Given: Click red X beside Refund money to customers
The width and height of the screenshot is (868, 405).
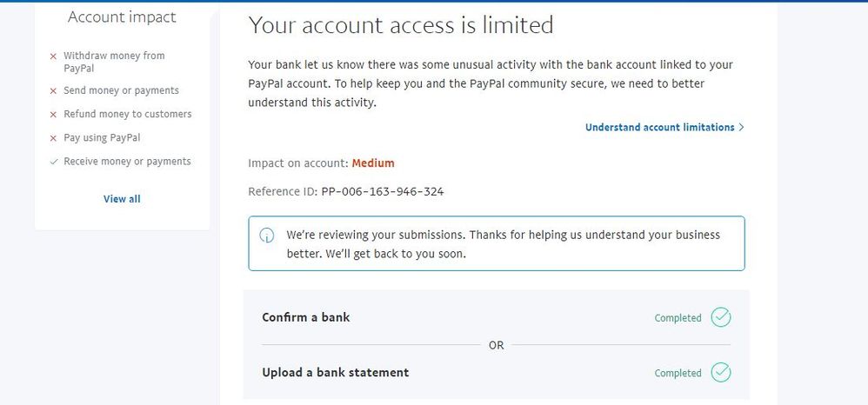Looking at the screenshot, I should point(54,115).
